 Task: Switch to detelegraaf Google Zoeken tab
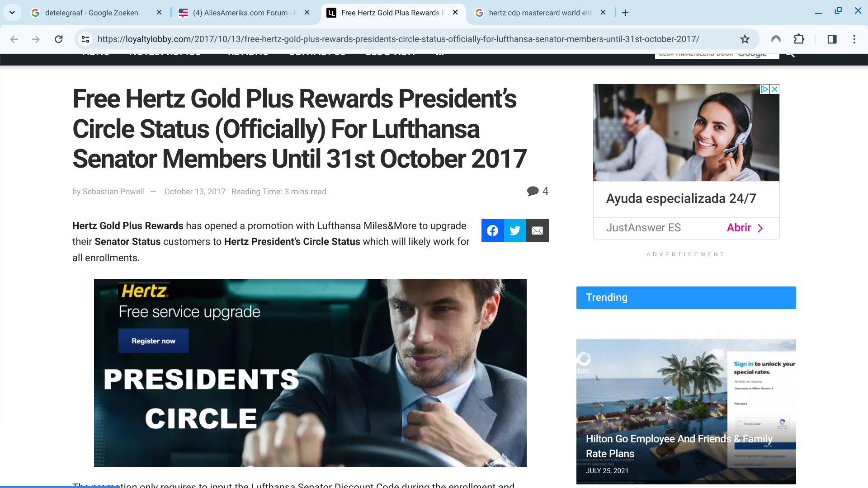click(x=91, y=13)
